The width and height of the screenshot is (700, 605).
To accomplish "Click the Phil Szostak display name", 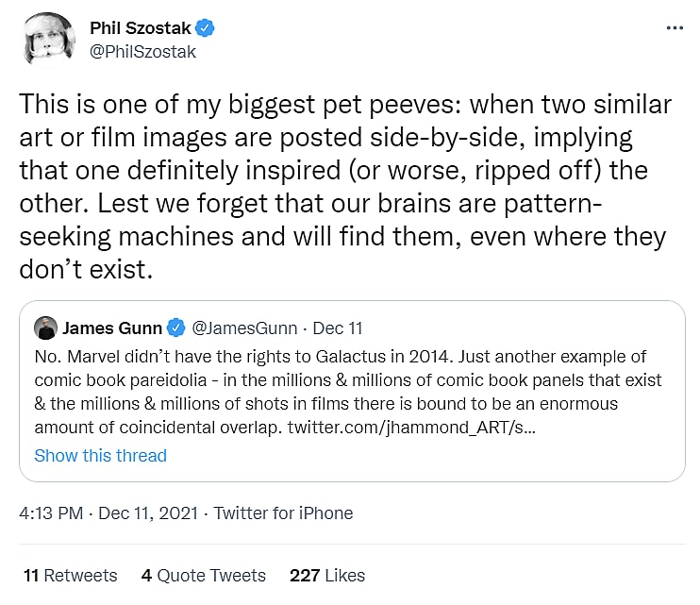I will coord(141,27).
